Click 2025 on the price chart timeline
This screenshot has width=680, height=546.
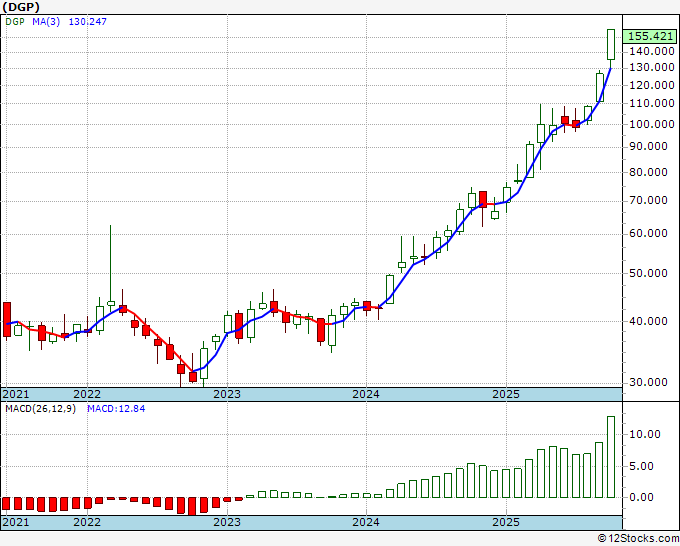tap(506, 394)
